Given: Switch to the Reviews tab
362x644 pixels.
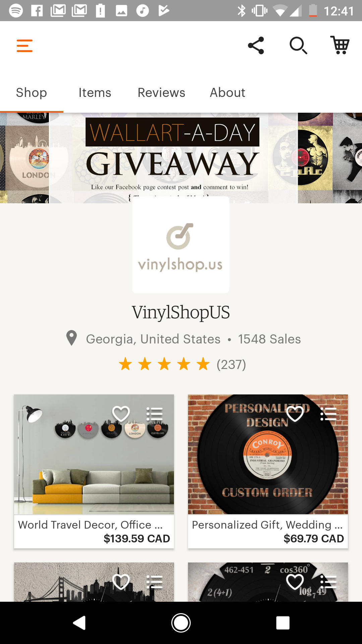Looking at the screenshot, I should pyautogui.click(x=162, y=93).
